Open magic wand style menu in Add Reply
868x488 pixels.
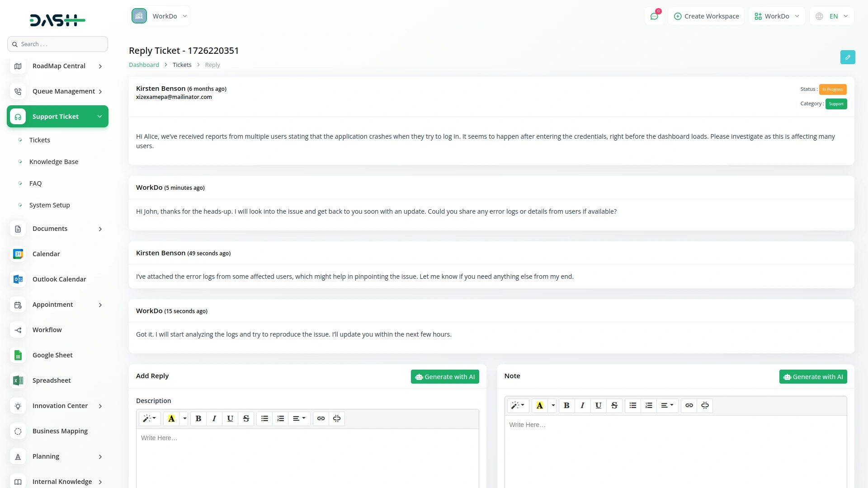[x=149, y=418]
